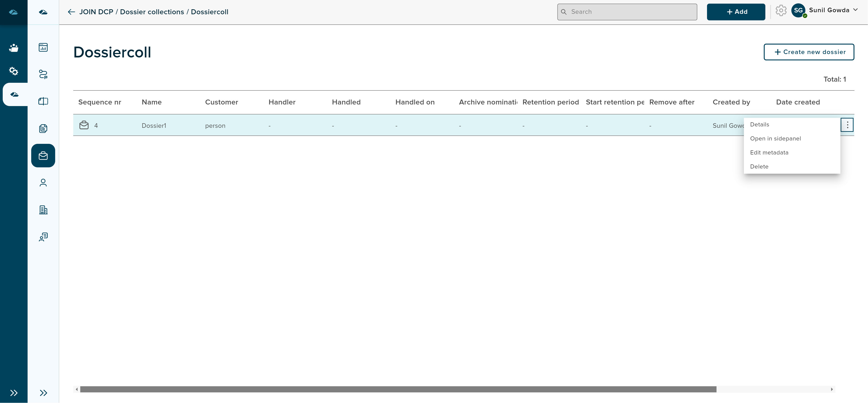Open the organizations building icon
Image resolution: width=868 pixels, height=403 pixels.
(x=43, y=210)
